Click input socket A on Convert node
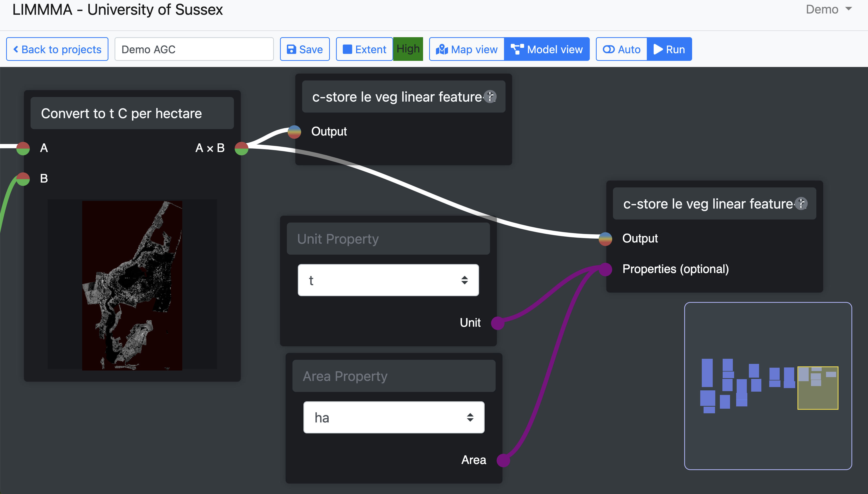Viewport: 868px width, 494px height. point(23,148)
